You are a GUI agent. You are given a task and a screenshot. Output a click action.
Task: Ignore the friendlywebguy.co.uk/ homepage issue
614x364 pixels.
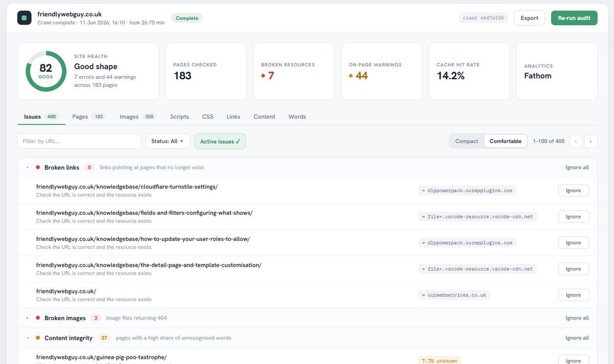point(574,294)
